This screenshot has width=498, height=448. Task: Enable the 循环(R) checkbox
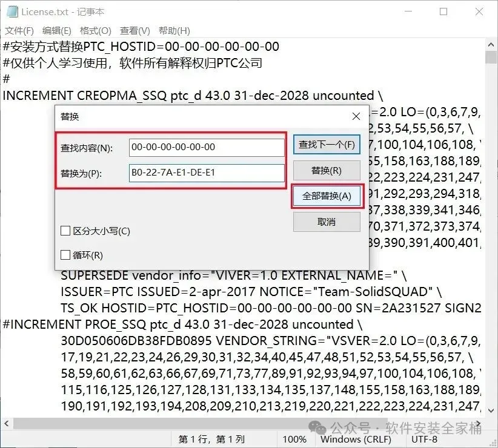click(x=65, y=255)
